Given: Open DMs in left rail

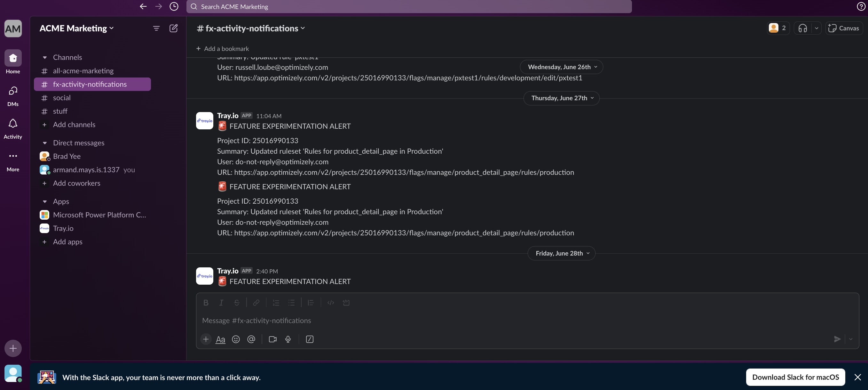Looking at the screenshot, I should [x=13, y=96].
